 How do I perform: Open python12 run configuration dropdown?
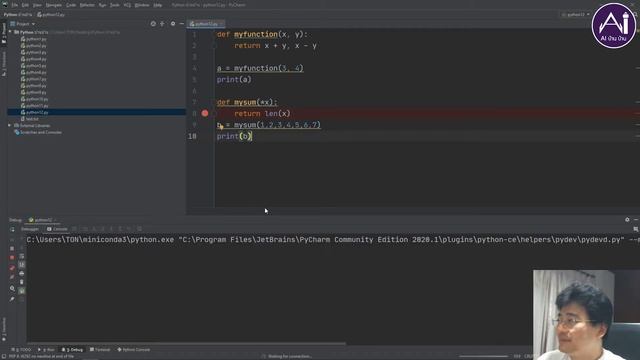click(x=576, y=15)
